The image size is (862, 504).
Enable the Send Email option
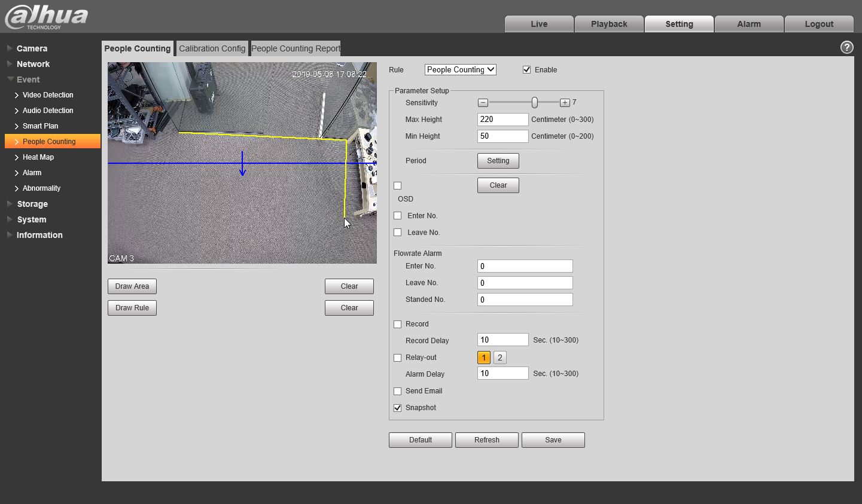coord(397,391)
